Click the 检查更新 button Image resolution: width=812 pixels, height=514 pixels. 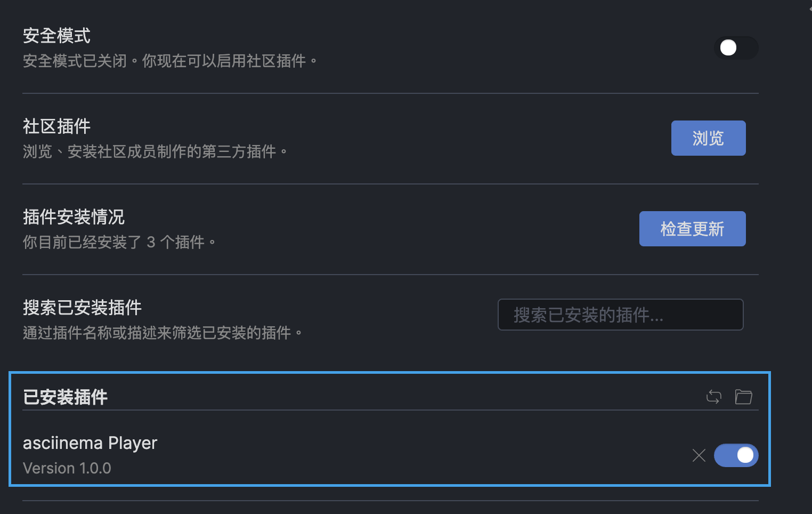[x=692, y=229]
